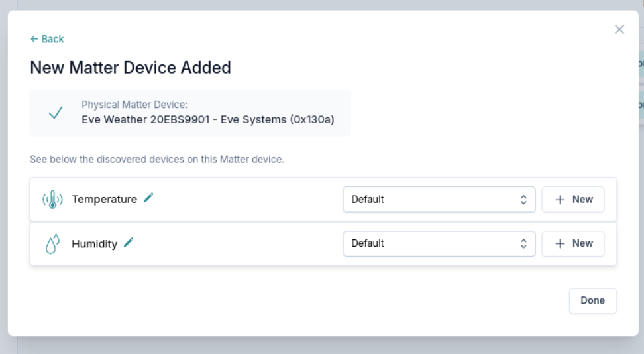This screenshot has height=354, width=644.
Task: Click the plus icon in Temperature's New button
Action: [x=560, y=200]
